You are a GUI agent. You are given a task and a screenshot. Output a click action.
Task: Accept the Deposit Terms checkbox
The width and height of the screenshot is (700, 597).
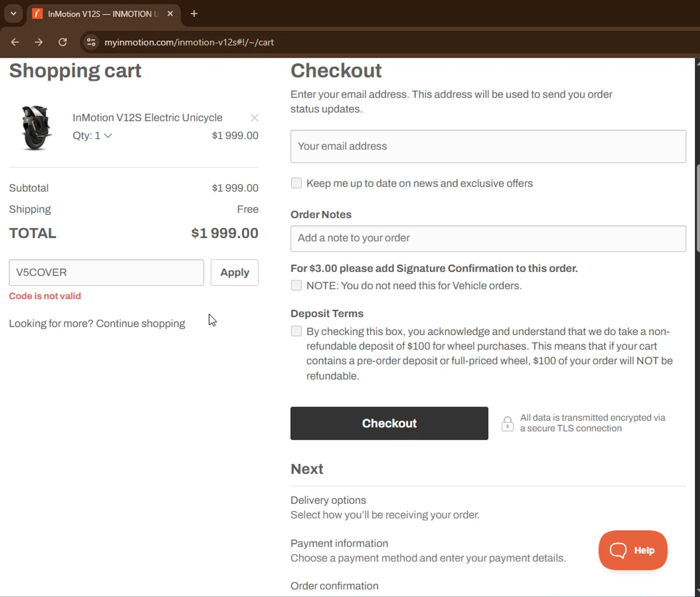point(296,331)
